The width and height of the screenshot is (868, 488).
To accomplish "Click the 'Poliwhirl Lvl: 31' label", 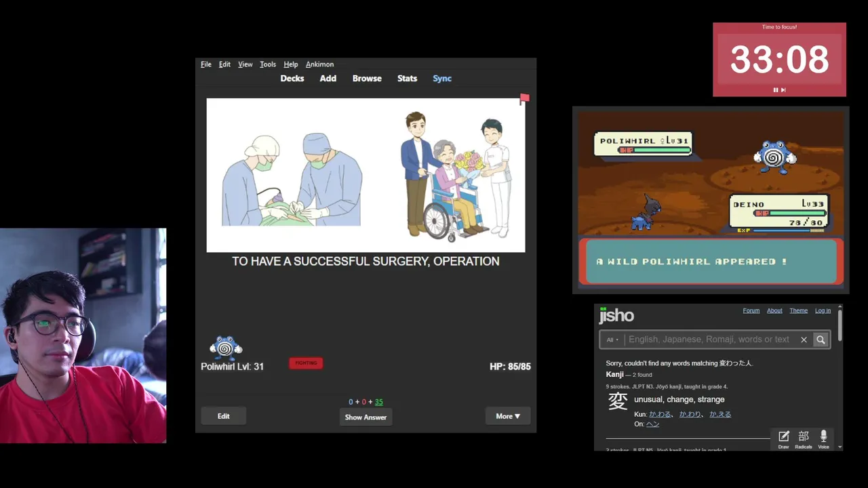I will [232, 367].
